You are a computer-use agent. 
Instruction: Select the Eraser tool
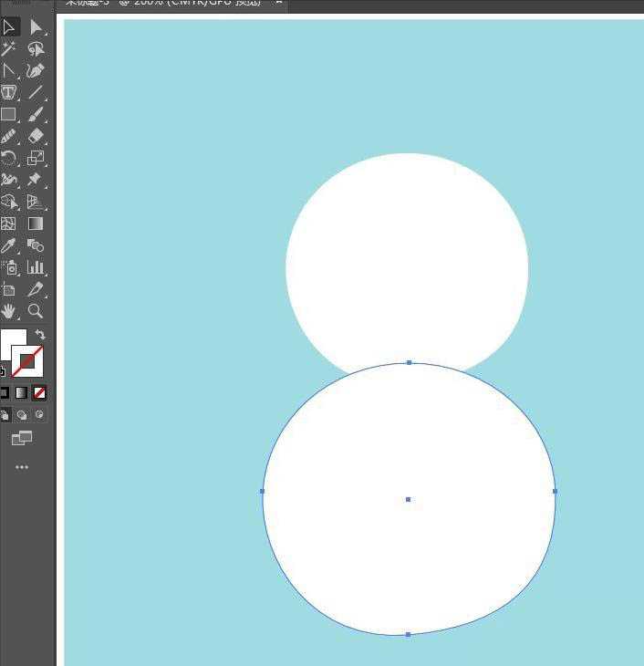36,136
